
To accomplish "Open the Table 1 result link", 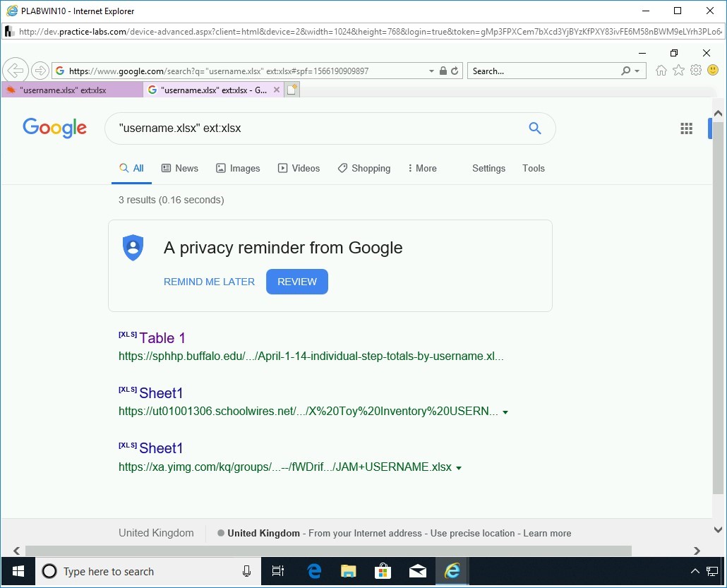I will coord(162,338).
